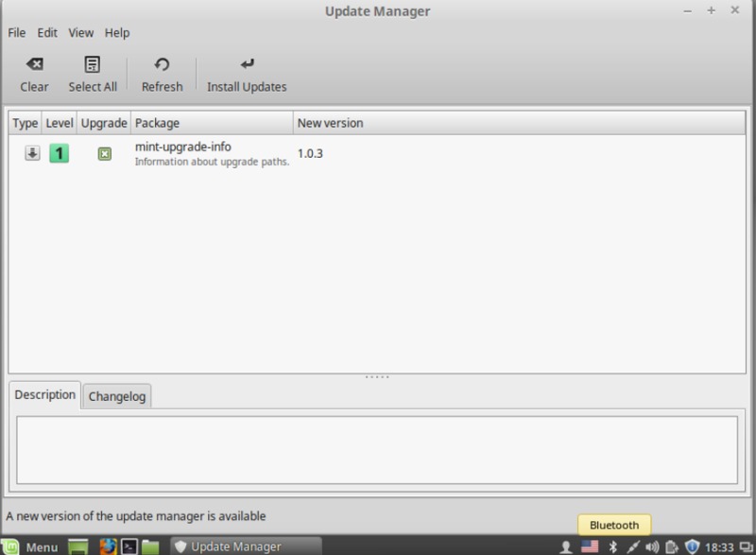Click the Refresh toolbar icon
The image size is (756, 555).
(x=162, y=65)
